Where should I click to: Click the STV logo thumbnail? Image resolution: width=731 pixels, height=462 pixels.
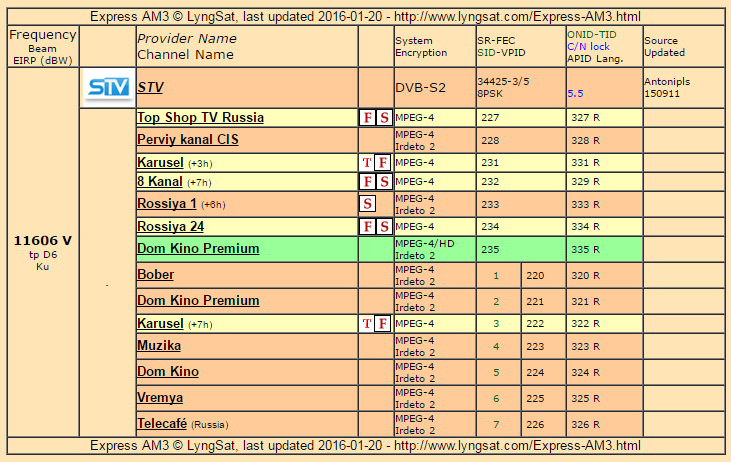(108, 88)
